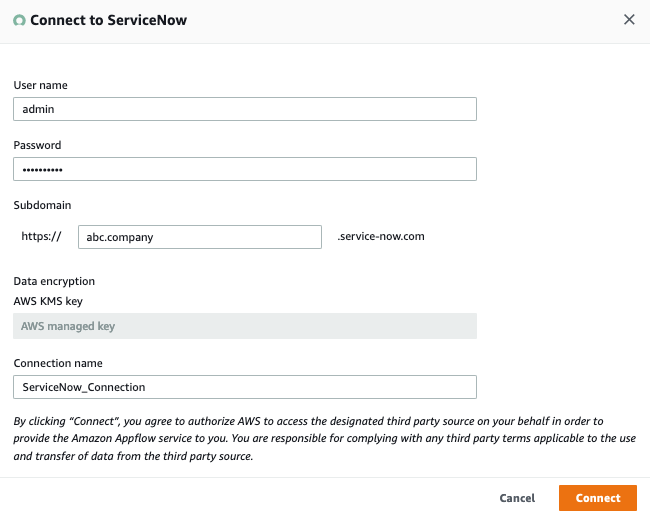Image resolution: width=650 pixels, height=516 pixels.
Task: Click the "Data encryption" heading
Action: coord(54,282)
